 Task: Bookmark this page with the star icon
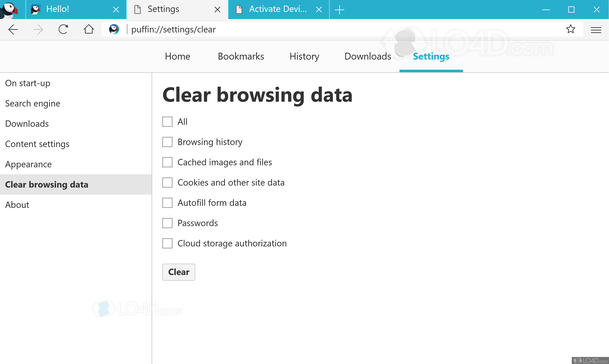click(571, 29)
